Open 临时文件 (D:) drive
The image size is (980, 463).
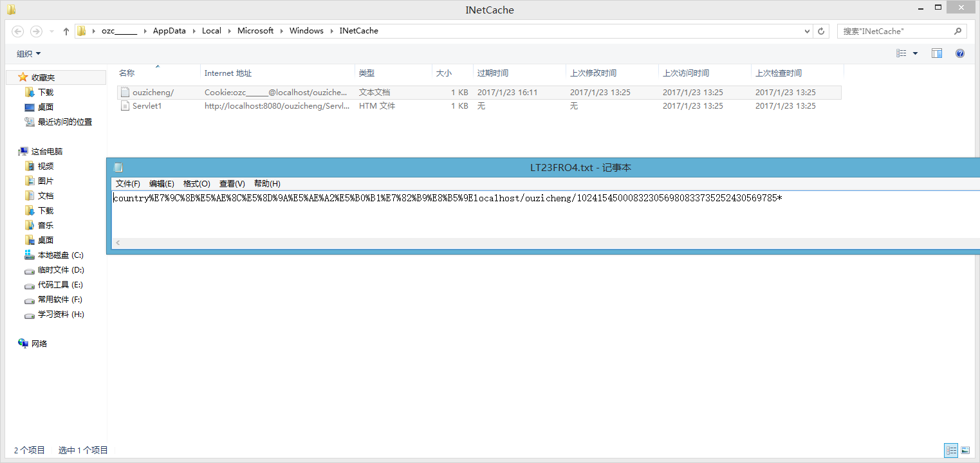click(55, 270)
